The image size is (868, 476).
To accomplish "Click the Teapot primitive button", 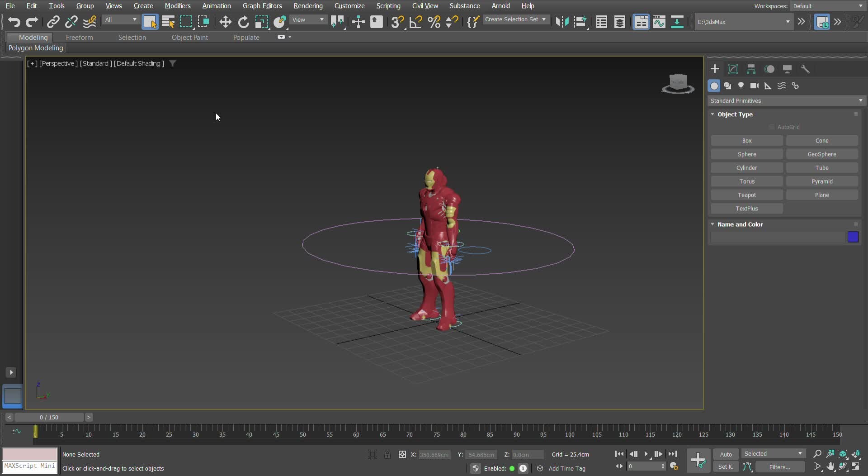I will 746,195.
